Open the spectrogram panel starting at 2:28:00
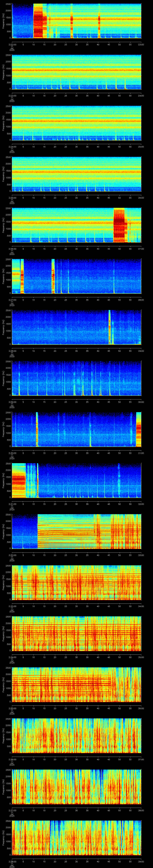Screen dimensions: 153x868 click(77, 327)
